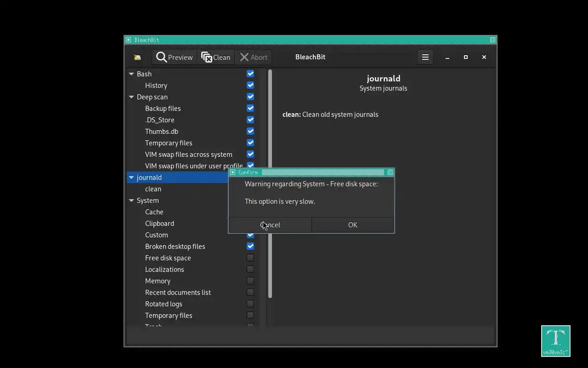
Task: Click the Deep scan group label
Action: [152, 97]
